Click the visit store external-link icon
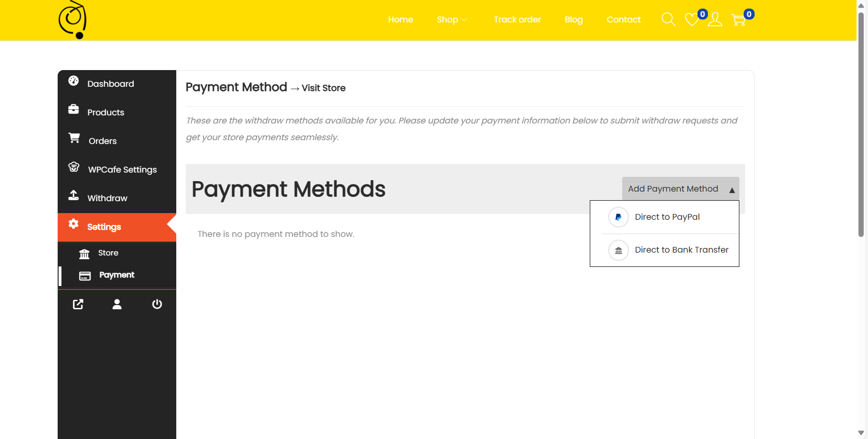The image size is (868, 439). (78, 304)
